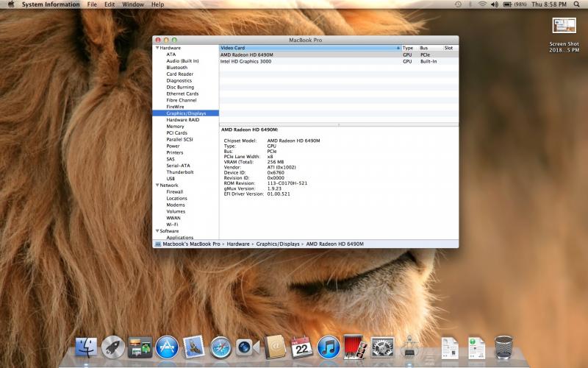Open iCal calendar showing 22
The height and width of the screenshot is (368, 588).
301,347
